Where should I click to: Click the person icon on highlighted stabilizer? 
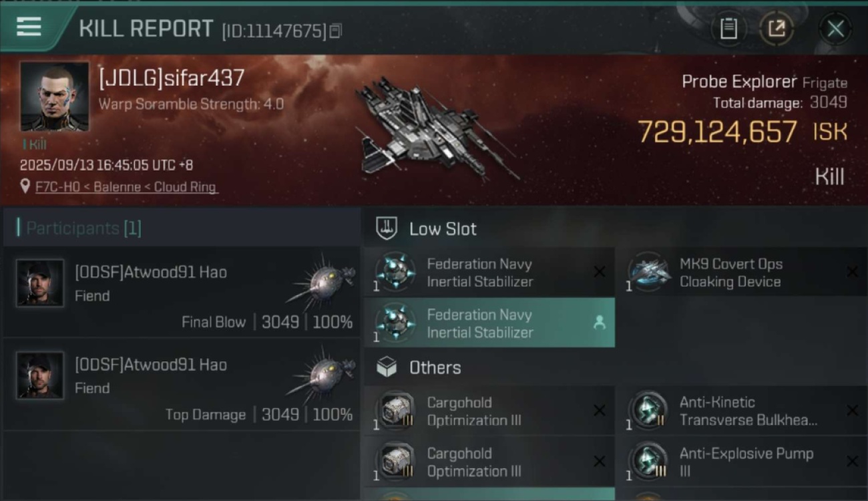coord(599,323)
